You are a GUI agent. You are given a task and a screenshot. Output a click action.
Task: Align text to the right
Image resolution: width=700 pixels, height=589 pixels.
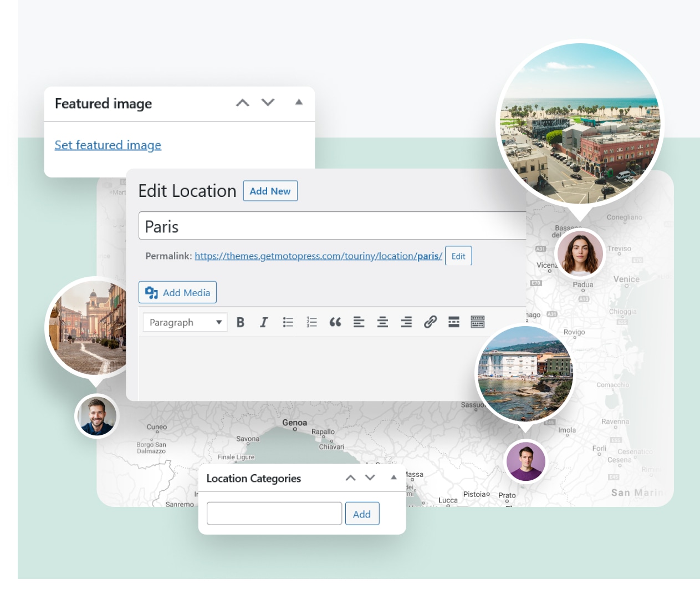tap(406, 322)
